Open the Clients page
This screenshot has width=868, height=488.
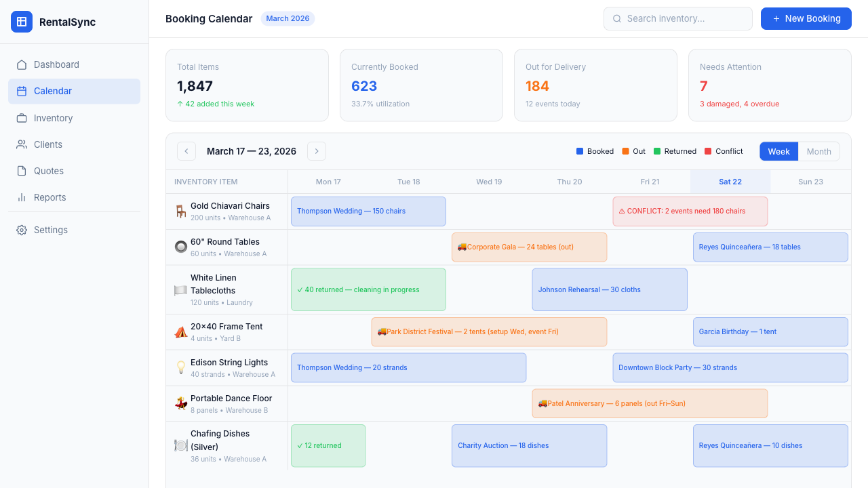click(x=74, y=144)
